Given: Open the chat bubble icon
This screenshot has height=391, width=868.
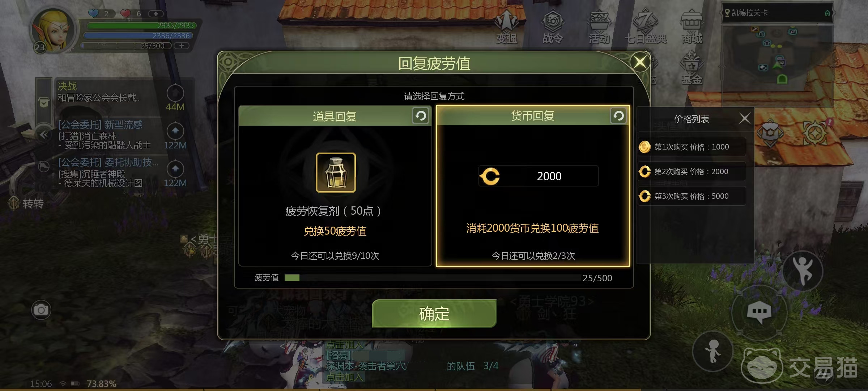Looking at the screenshot, I should pyautogui.click(x=759, y=313).
